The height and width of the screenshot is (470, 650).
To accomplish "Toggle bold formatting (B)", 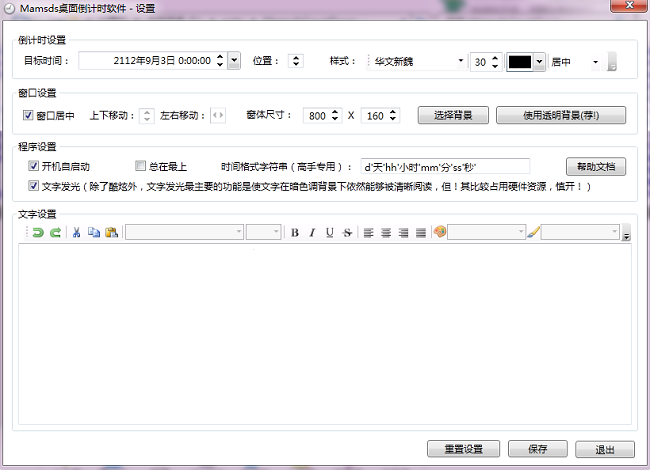I will coord(295,233).
